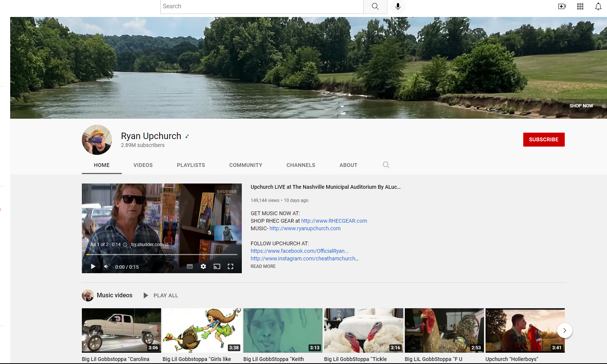Open the YouTube apps grid
This screenshot has width=607, height=364.
(580, 6)
